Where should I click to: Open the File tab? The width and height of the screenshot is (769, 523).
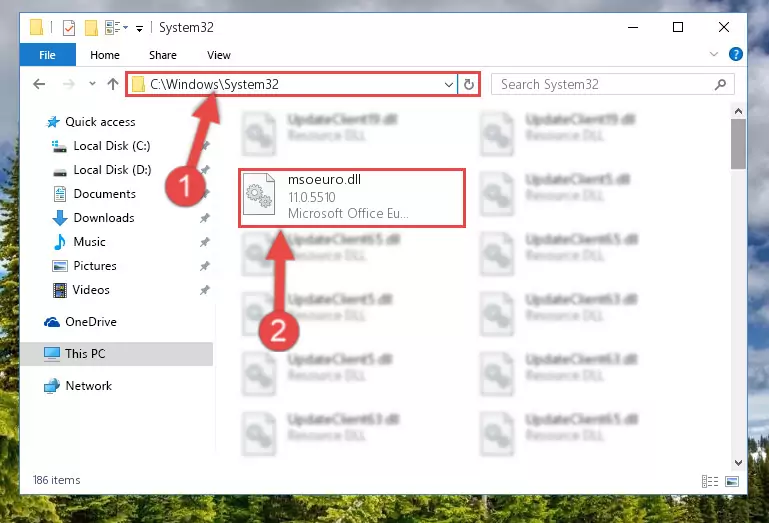coord(48,55)
